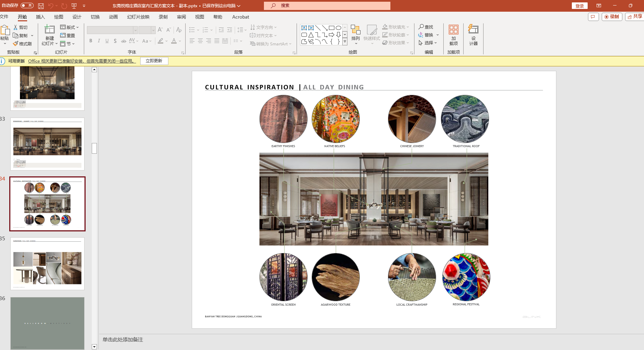The height and width of the screenshot is (350, 644).
Task: Clear all formatting icon
Action: pos(179,30)
